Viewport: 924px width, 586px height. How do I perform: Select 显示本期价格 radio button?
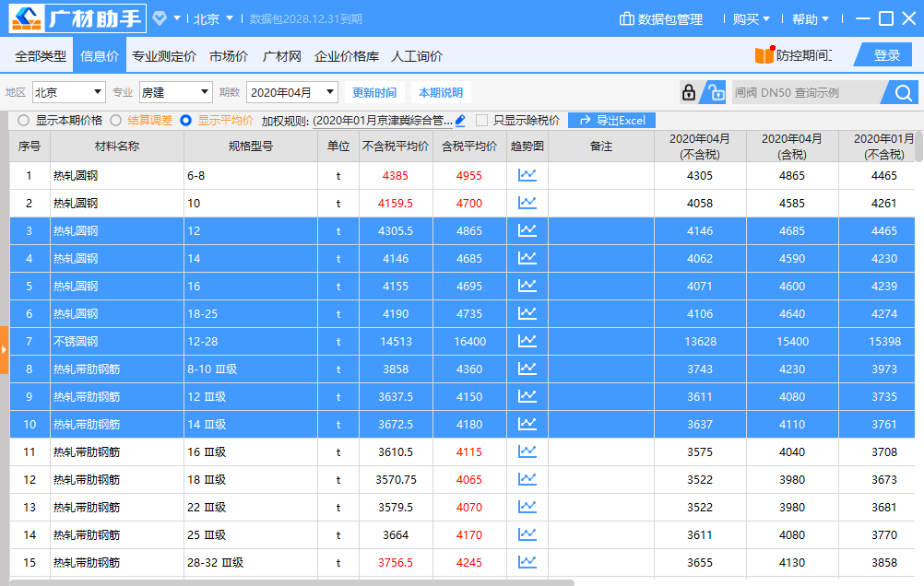point(24,120)
